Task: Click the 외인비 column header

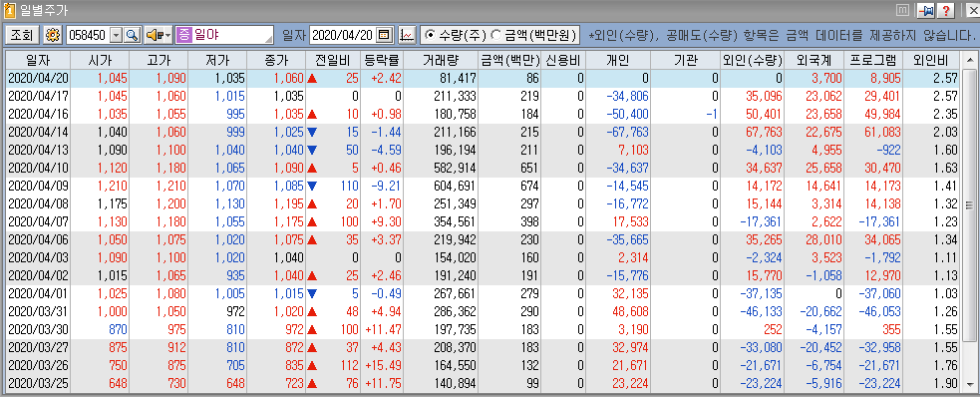Action: pyautogui.click(x=931, y=61)
